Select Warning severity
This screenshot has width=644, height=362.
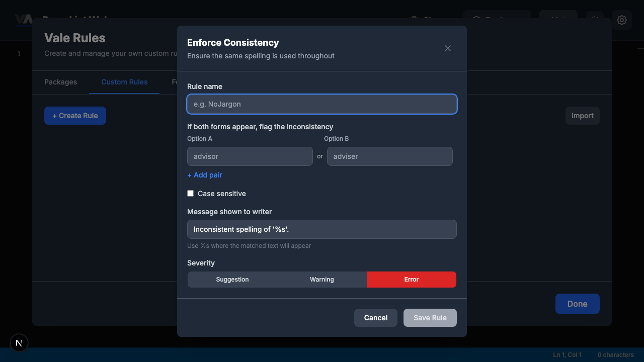[321, 279]
